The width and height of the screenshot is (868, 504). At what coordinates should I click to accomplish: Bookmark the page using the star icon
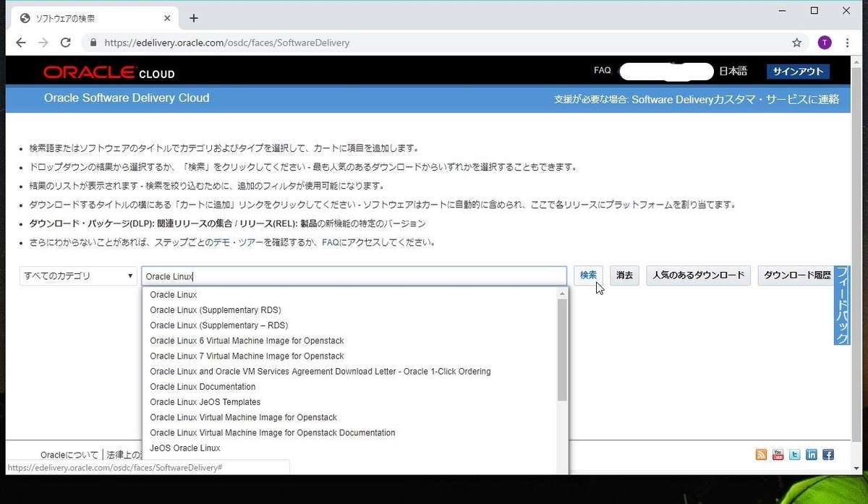coord(796,43)
